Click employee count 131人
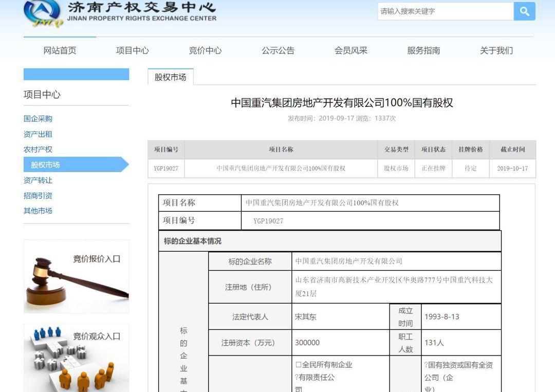Image resolution: width=555 pixels, height=392 pixels. point(434,343)
